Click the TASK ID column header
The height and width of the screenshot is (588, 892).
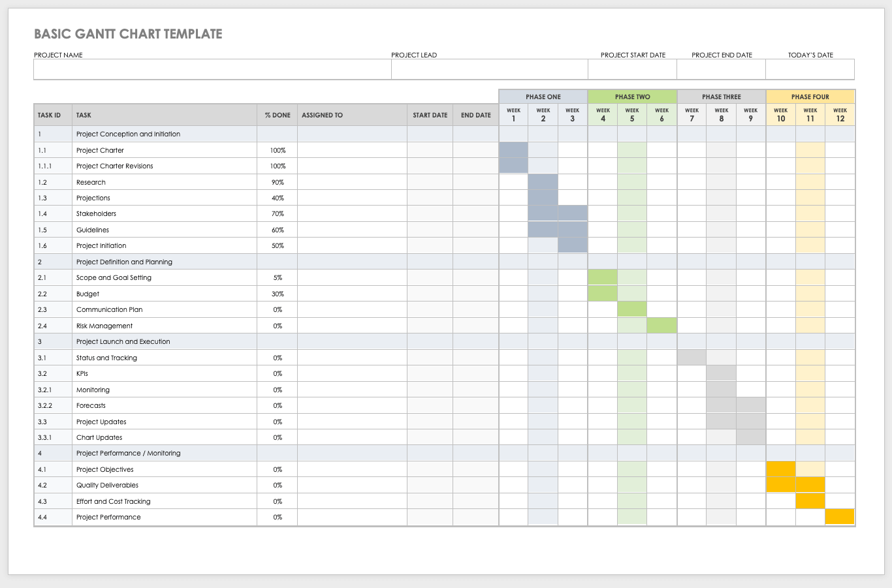pyautogui.click(x=50, y=114)
